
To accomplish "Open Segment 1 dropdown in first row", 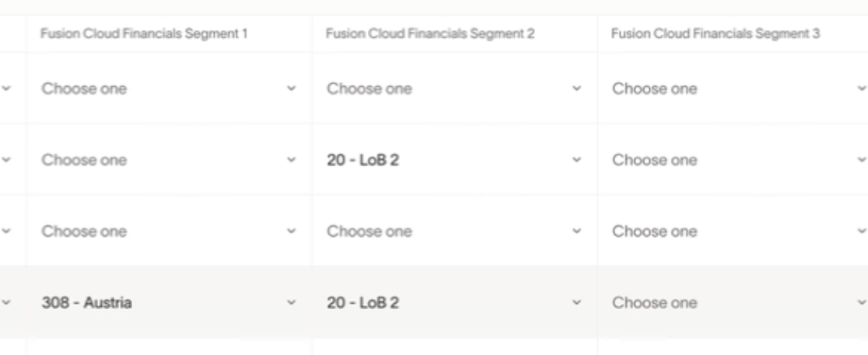I will (x=169, y=89).
